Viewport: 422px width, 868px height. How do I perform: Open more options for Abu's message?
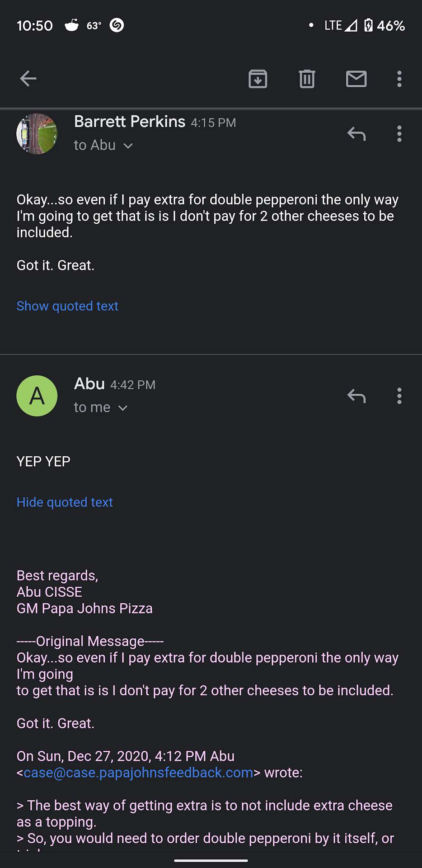pos(399,396)
